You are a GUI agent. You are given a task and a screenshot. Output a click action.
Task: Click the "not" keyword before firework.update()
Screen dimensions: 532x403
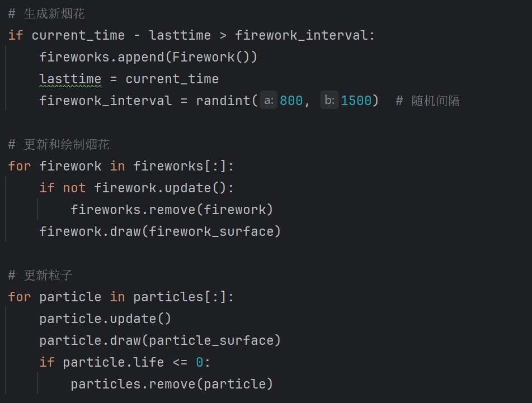(x=74, y=188)
